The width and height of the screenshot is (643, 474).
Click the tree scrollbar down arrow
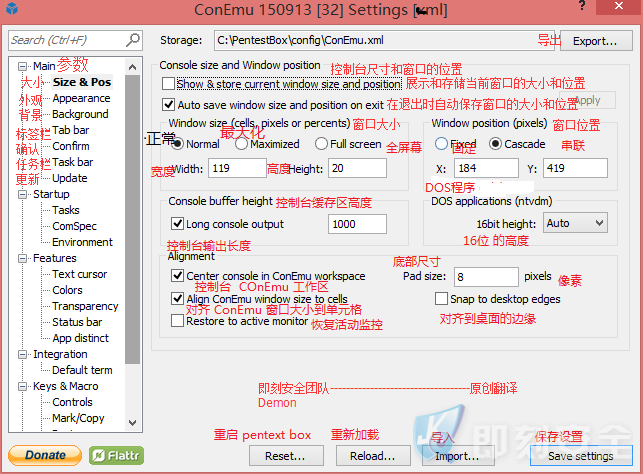tap(132, 422)
